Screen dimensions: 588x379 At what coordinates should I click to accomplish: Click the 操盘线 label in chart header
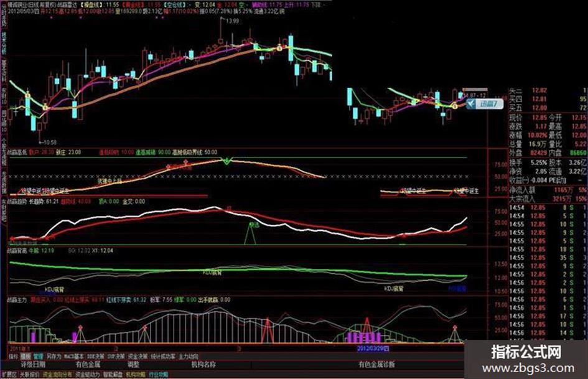pyautogui.click(x=92, y=5)
